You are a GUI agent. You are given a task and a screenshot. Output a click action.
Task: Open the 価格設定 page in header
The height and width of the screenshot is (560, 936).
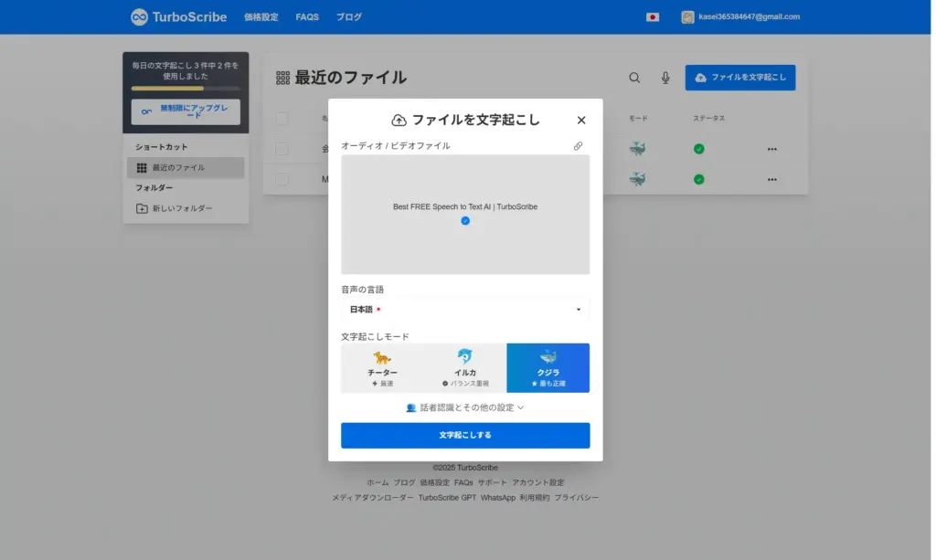coord(261,17)
